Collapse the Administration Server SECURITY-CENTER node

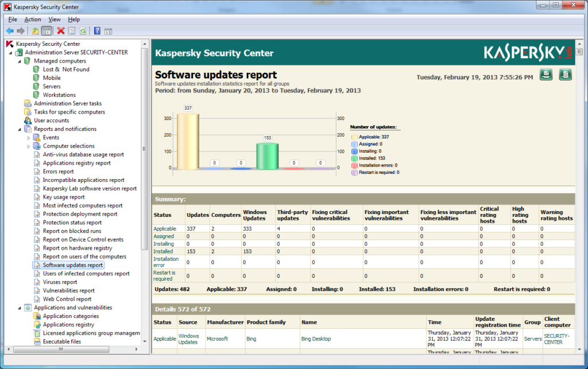click(x=10, y=53)
